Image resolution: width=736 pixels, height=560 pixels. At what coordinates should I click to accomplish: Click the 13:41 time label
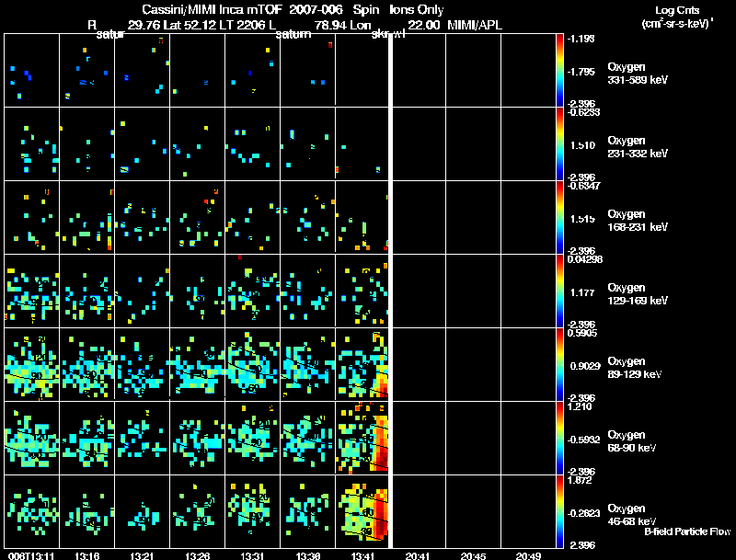[362, 555]
